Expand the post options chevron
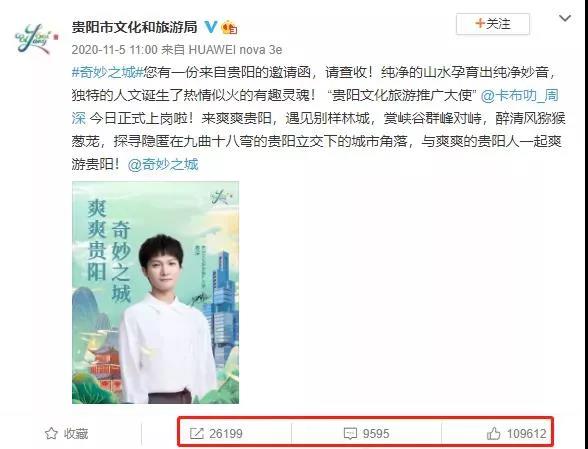Image resolution: width=588 pixels, height=449 pixels. 565,18
